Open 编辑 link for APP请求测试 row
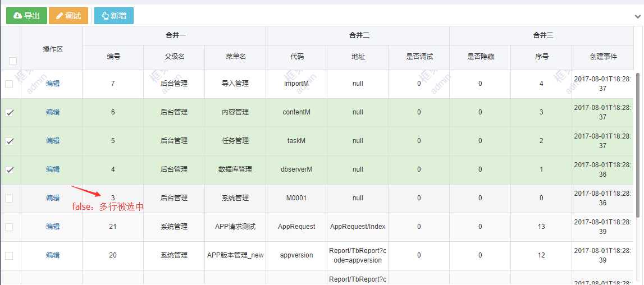 pyautogui.click(x=53, y=227)
